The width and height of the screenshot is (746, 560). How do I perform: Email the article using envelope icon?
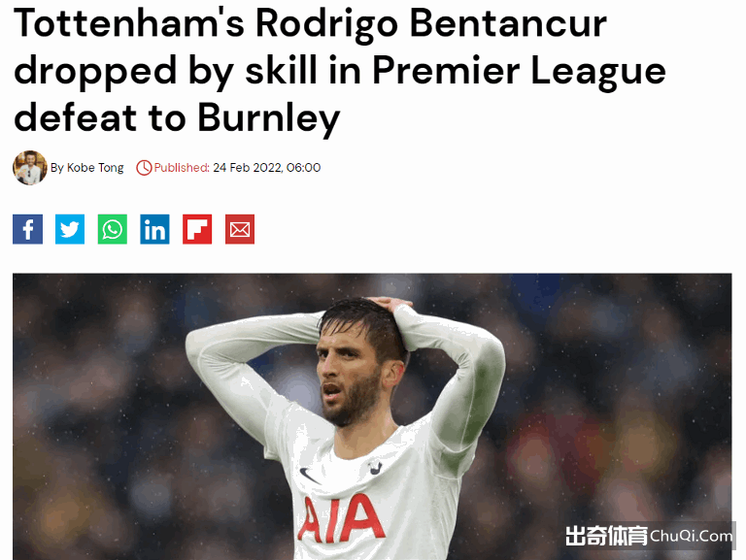[x=240, y=229]
